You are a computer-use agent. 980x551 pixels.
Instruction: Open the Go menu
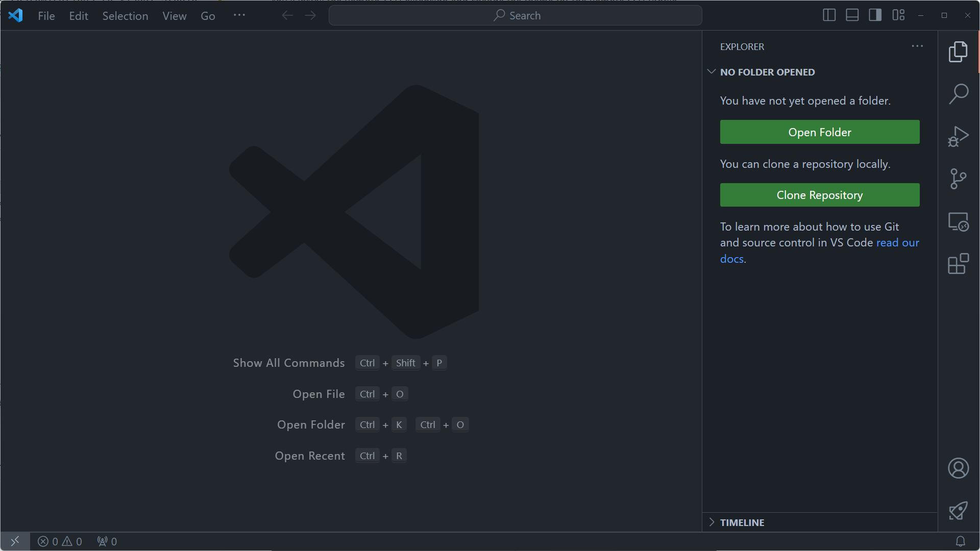208,15
